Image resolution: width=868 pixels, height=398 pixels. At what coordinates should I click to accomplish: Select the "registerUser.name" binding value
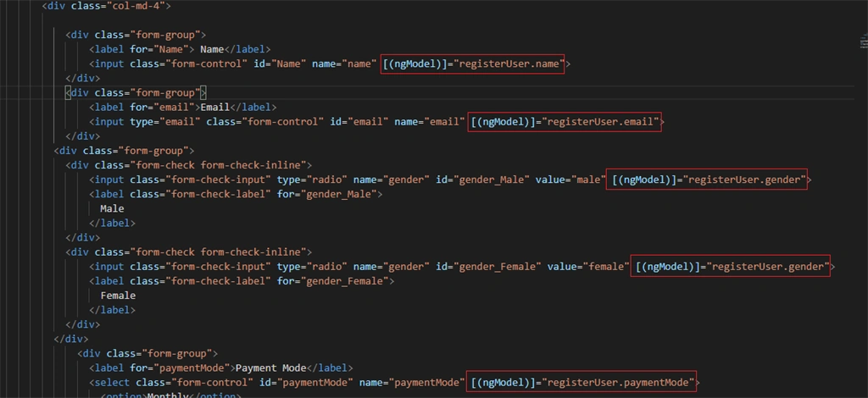click(509, 64)
